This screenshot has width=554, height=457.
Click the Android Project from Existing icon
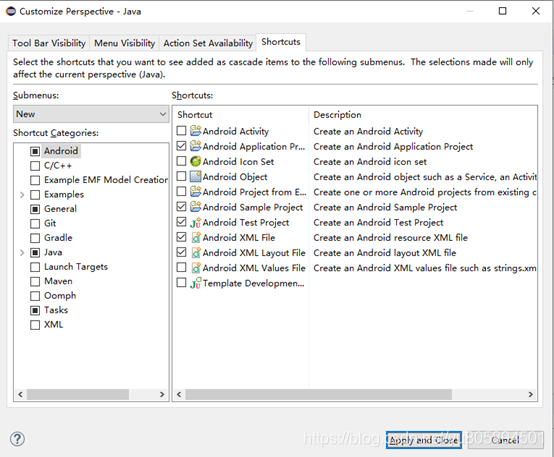tap(195, 192)
